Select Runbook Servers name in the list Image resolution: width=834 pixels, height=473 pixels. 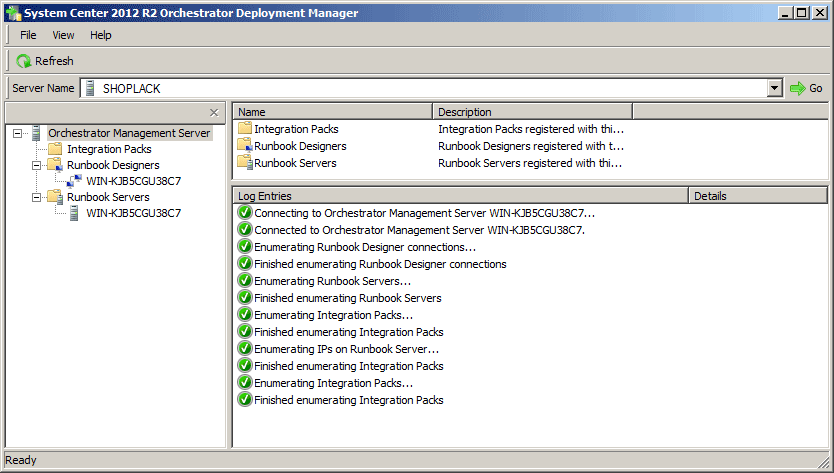click(x=295, y=163)
